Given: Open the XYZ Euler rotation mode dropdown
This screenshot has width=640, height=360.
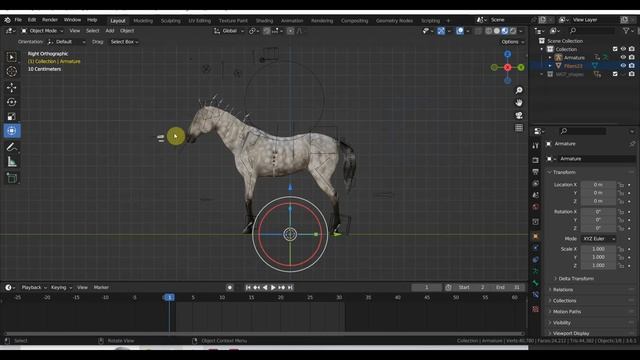Looking at the screenshot, I should pyautogui.click(x=598, y=239).
